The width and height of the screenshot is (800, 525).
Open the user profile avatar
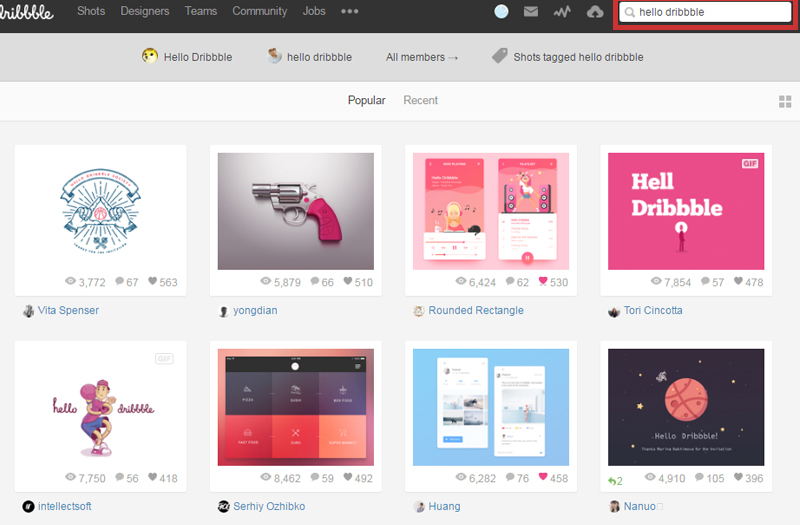coord(502,11)
